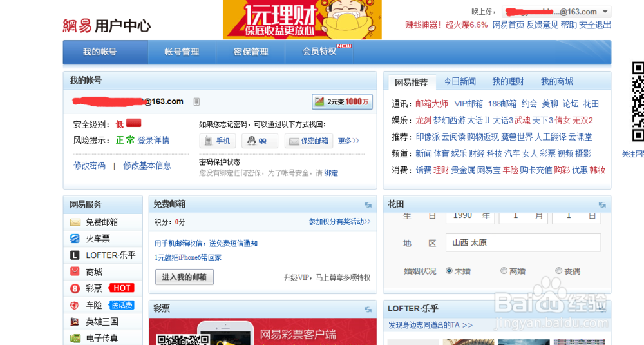Open the 免费邮箱 envelope icon in services
Screen dimensions: 644x345
point(75,222)
